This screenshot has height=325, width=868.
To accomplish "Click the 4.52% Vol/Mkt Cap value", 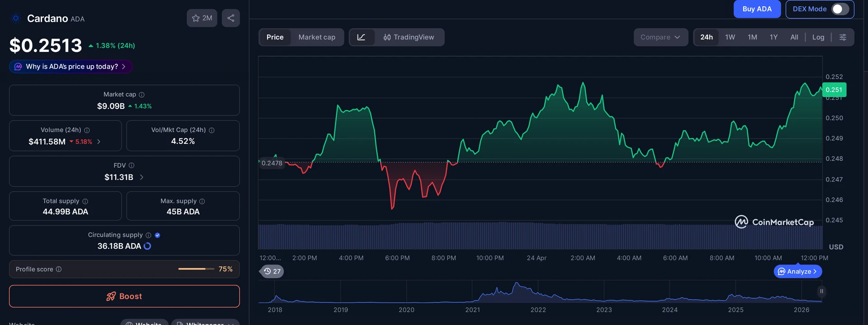I will click(183, 141).
